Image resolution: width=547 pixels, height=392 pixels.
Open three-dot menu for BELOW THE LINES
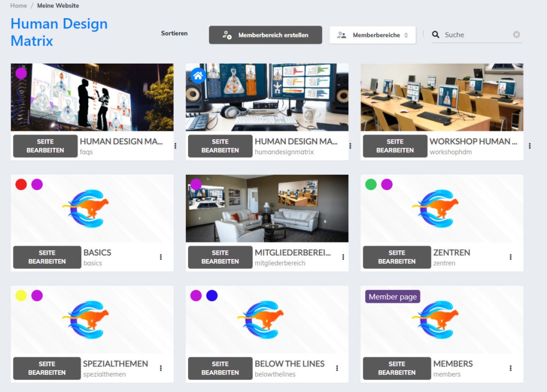click(337, 368)
